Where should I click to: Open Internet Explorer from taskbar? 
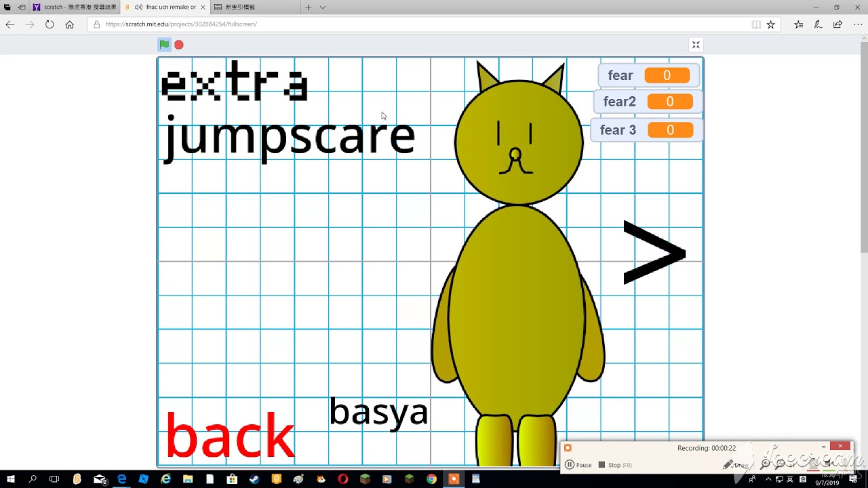pos(166,479)
